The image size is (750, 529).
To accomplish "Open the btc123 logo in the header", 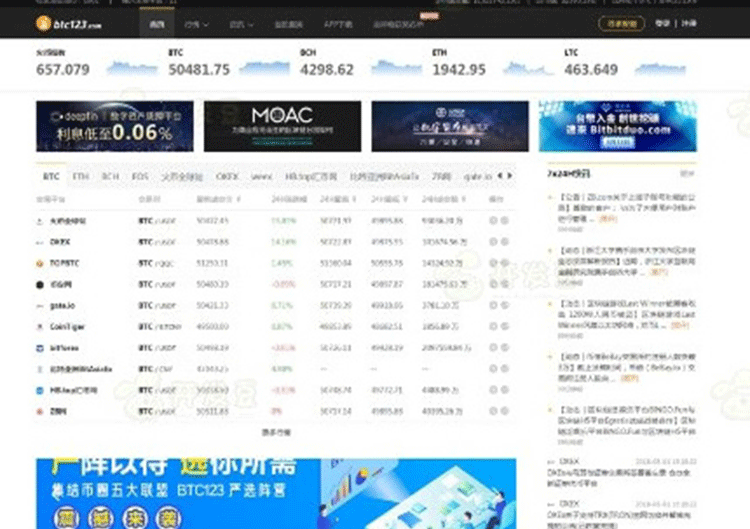I will (69, 23).
